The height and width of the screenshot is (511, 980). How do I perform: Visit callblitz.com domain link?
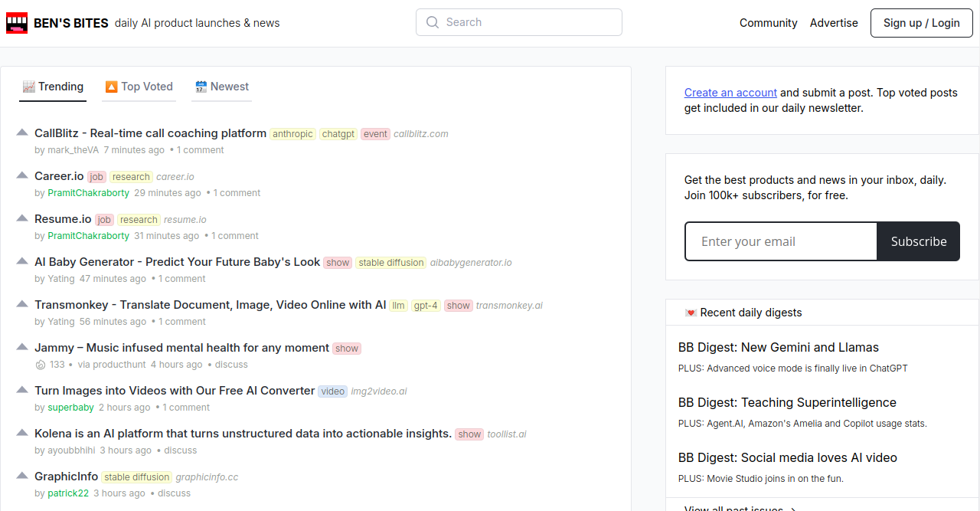tap(421, 134)
